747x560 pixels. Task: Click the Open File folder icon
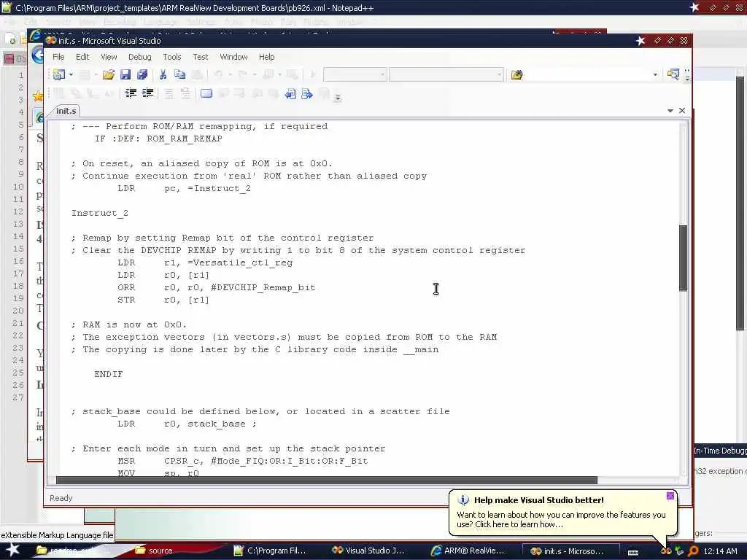point(109,75)
